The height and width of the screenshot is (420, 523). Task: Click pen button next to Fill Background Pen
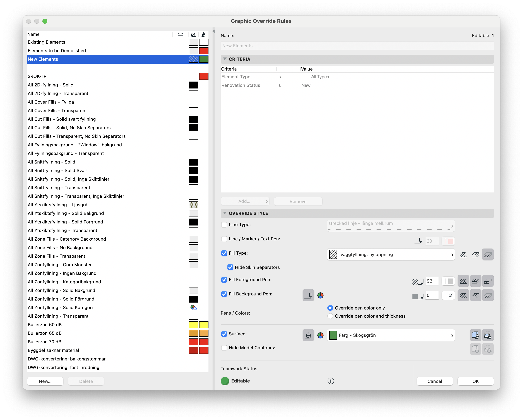pos(308,295)
